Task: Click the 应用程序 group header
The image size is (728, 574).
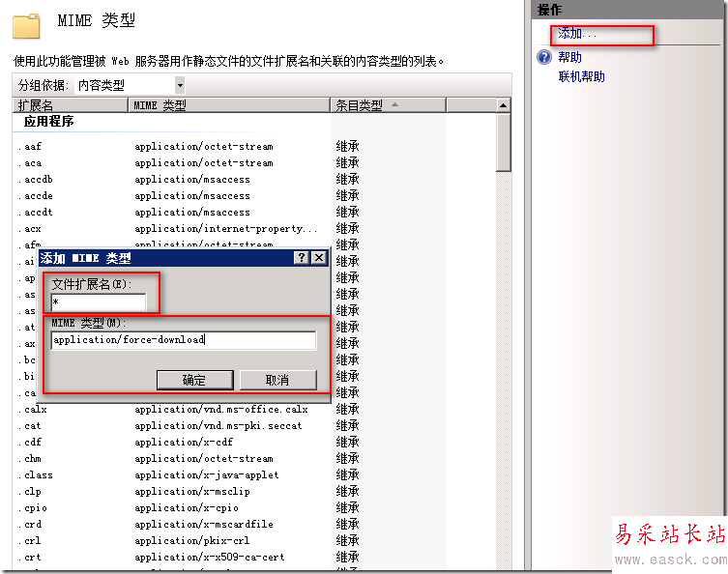Action: (x=48, y=122)
